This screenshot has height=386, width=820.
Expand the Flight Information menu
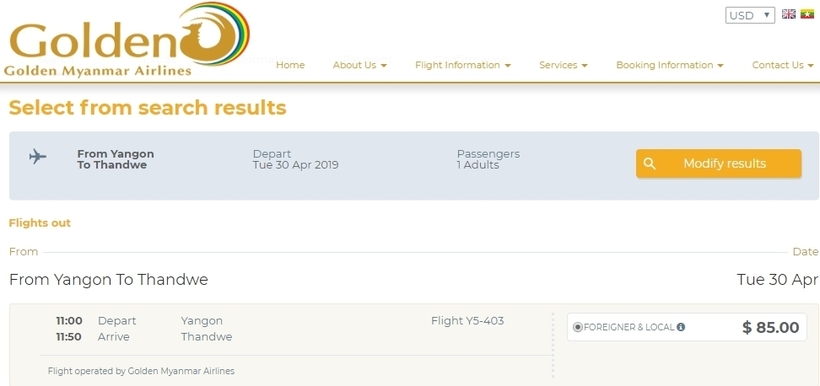(463, 65)
